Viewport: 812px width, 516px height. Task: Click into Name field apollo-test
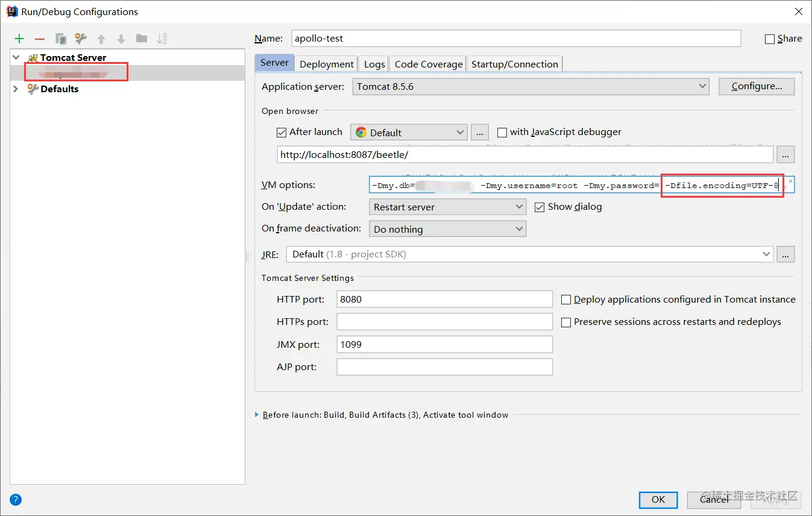coord(516,38)
